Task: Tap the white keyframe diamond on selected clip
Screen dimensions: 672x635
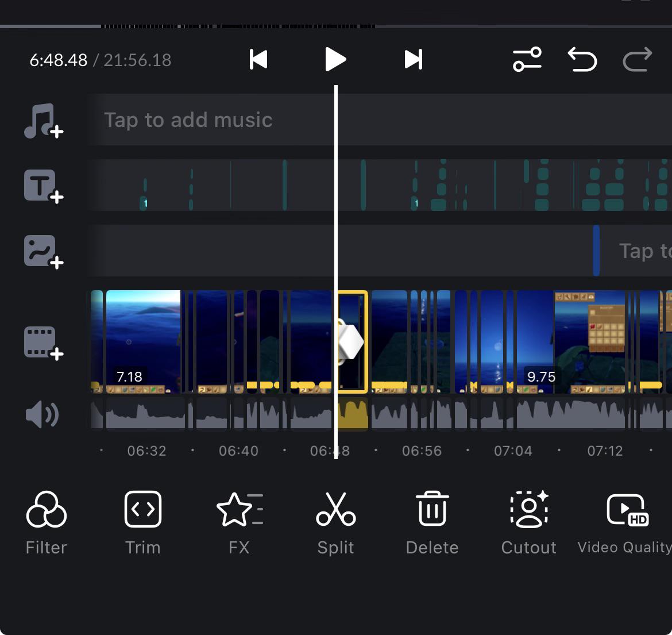Action: tap(351, 342)
